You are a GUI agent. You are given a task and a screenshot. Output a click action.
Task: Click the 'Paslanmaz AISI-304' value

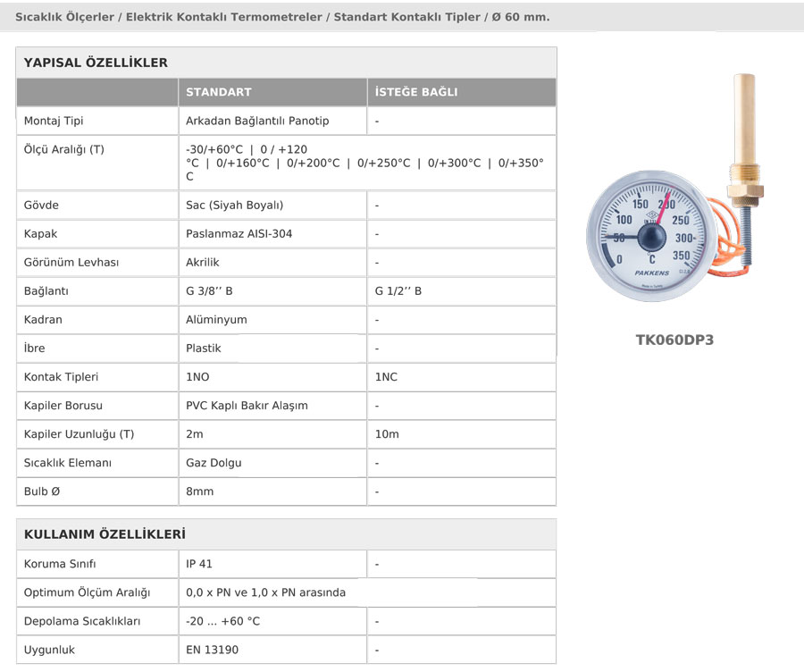239,234
